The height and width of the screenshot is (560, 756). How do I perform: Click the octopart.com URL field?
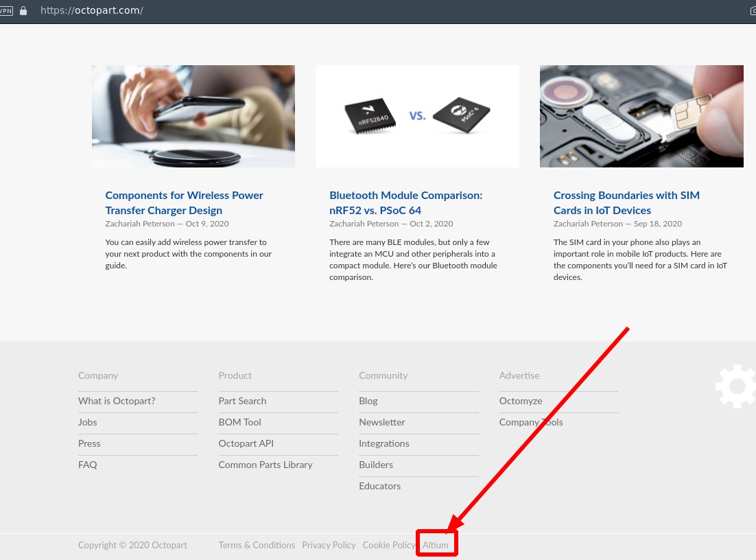pyautogui.click(x=92, y=10)
